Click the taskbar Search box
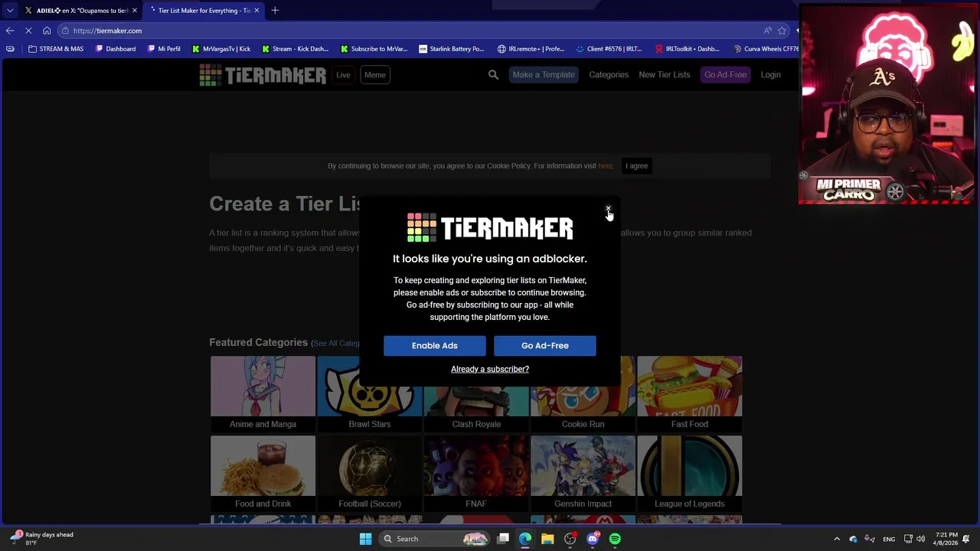 click(434, 539)
